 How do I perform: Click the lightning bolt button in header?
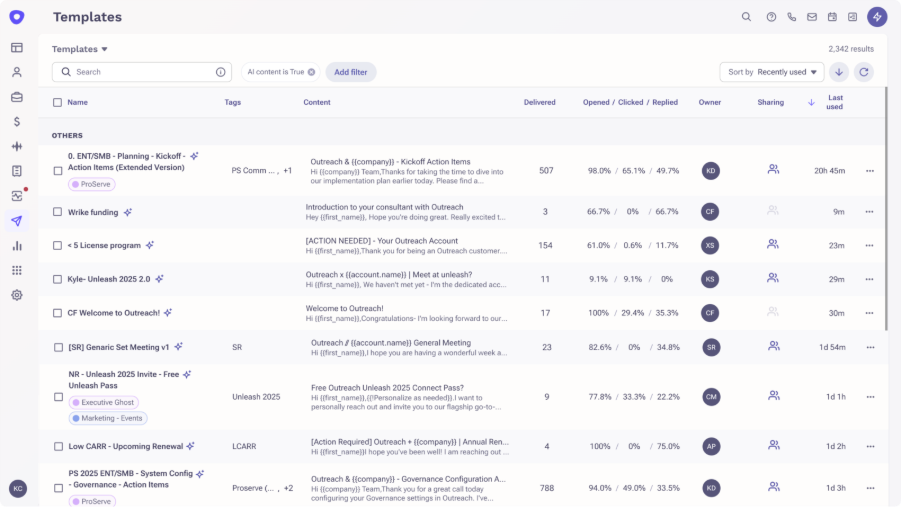pos(877,17)
